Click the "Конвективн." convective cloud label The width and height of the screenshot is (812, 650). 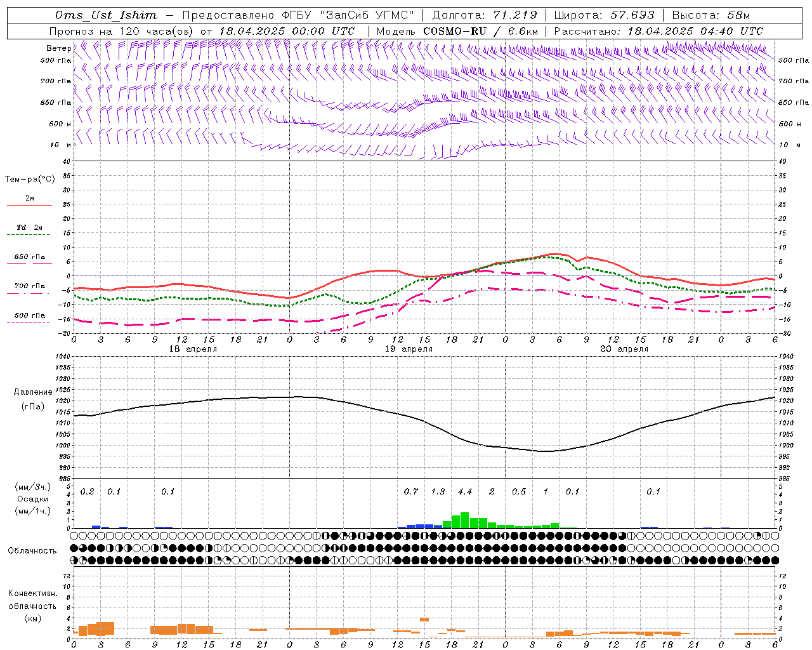click(x=32, y=594)
